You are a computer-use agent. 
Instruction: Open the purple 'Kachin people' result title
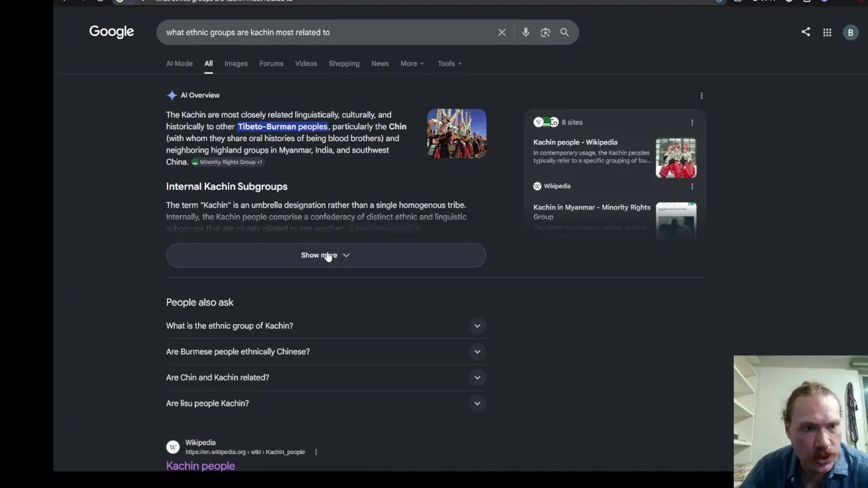click(x=201, y=466)
